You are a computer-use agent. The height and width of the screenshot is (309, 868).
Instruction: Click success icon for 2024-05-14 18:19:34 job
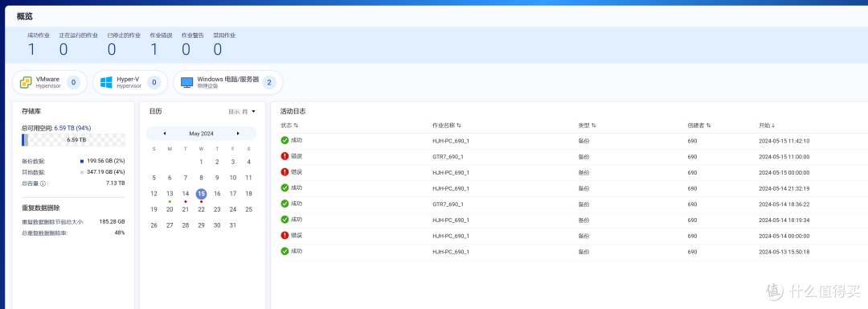point(285,220)
